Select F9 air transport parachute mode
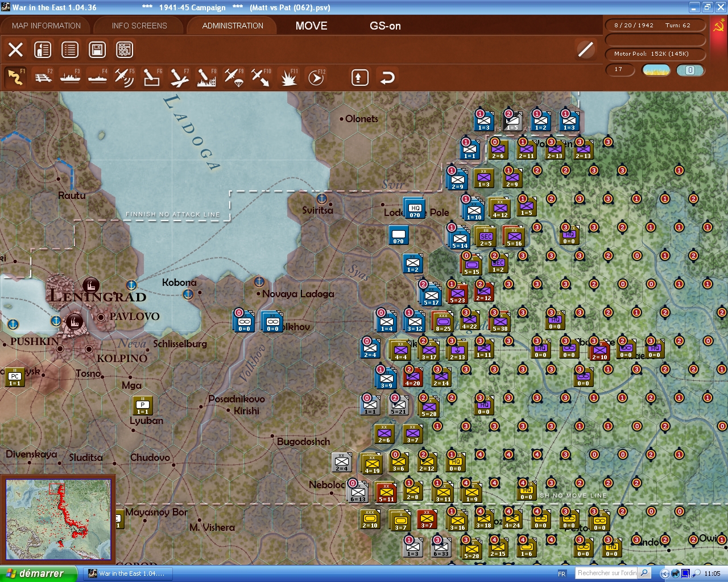This screenshot has width=728, height=582. [234, 77]
